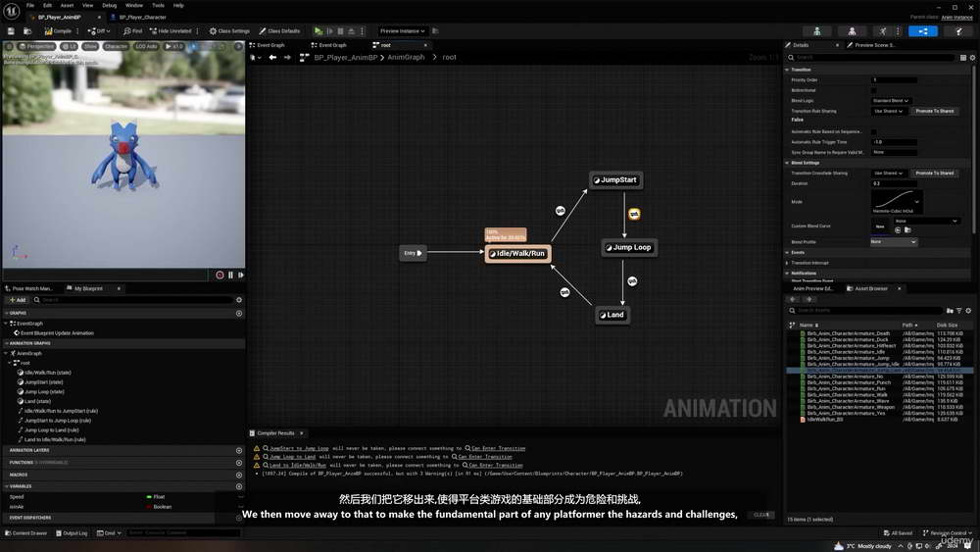The width and height of the screenshot is (980, 552).
Task: Click the viewport record icon
Action: (x=220, y=275)
